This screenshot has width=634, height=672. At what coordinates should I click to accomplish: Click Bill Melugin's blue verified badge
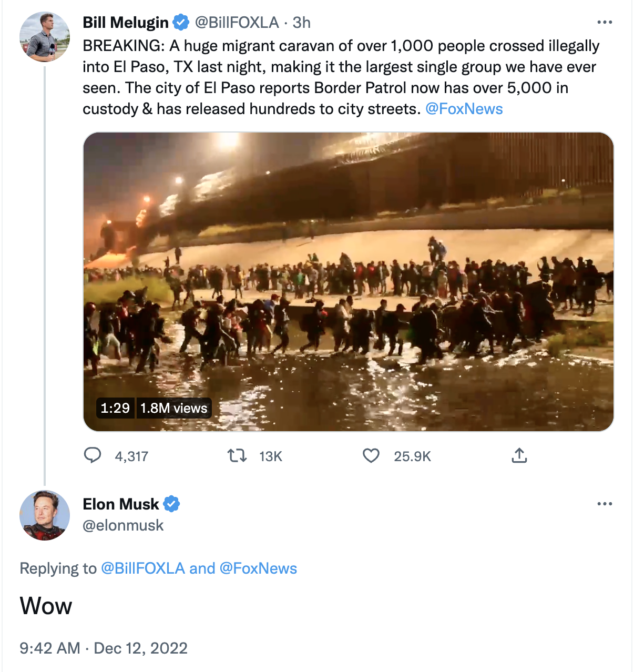pyautogui.click(x=181, y=23)
